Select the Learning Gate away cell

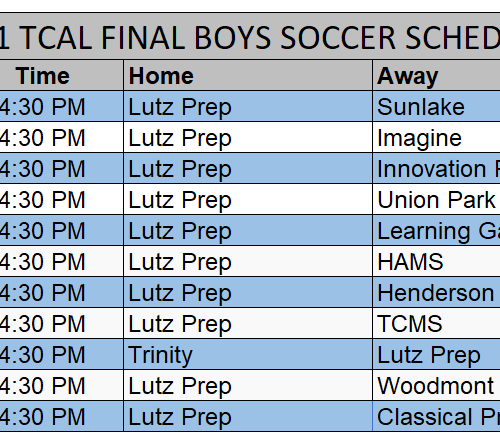[436, 231]
